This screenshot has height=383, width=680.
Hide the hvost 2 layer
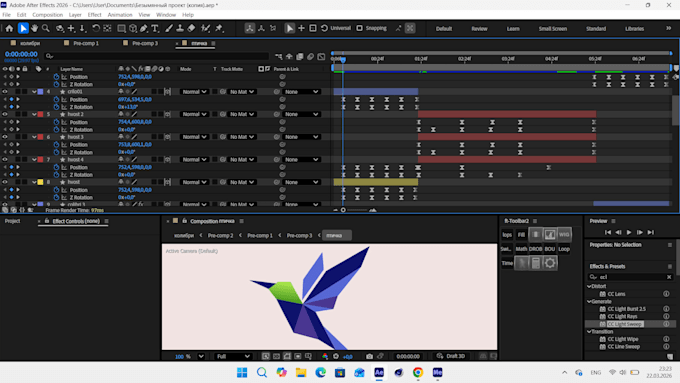5,114
